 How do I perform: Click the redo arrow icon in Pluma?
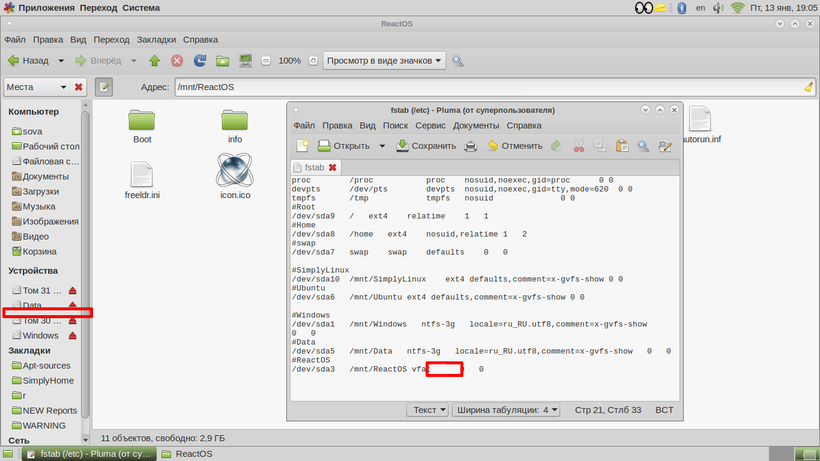pyautogui.click(x=556, y=146)
